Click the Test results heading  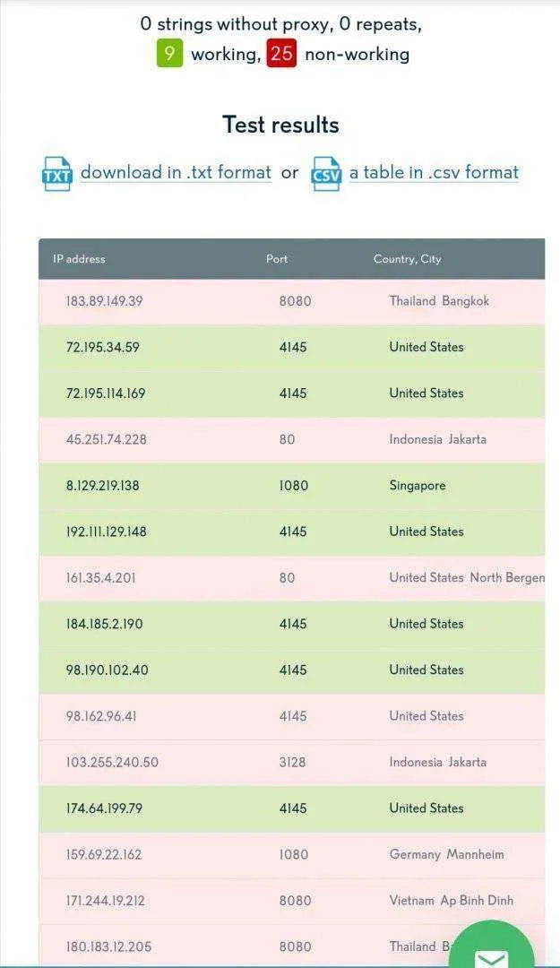tap(281, 125)
